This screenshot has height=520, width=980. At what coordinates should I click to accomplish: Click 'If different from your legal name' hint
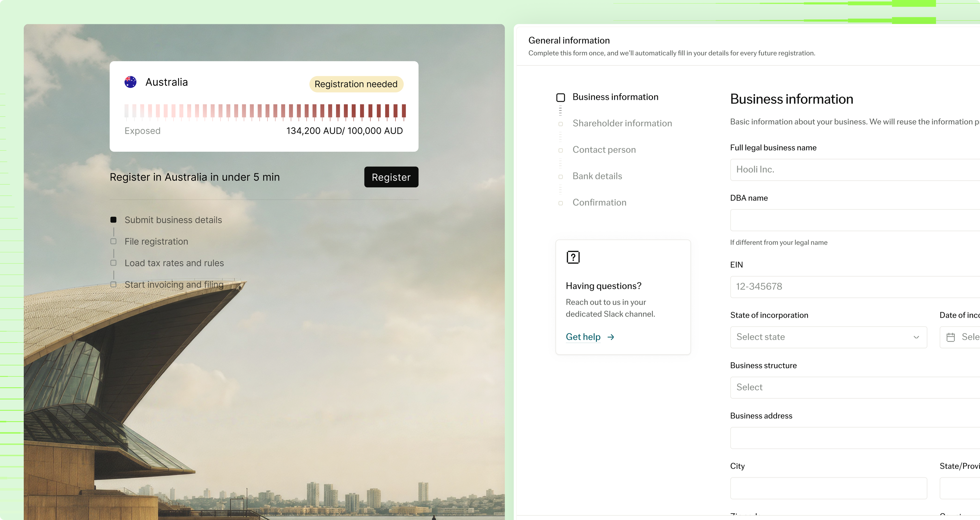(x=778, y=242)
